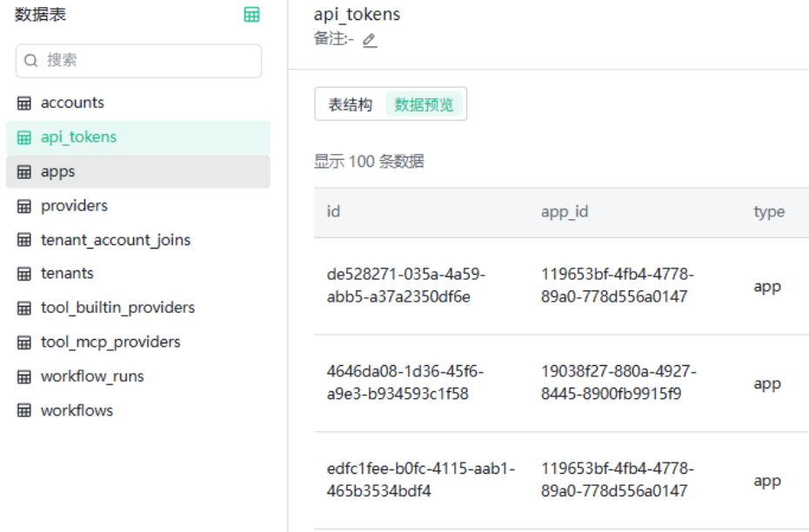
Task: Click the id cell starting with de528271
Action: click(405, 285)
